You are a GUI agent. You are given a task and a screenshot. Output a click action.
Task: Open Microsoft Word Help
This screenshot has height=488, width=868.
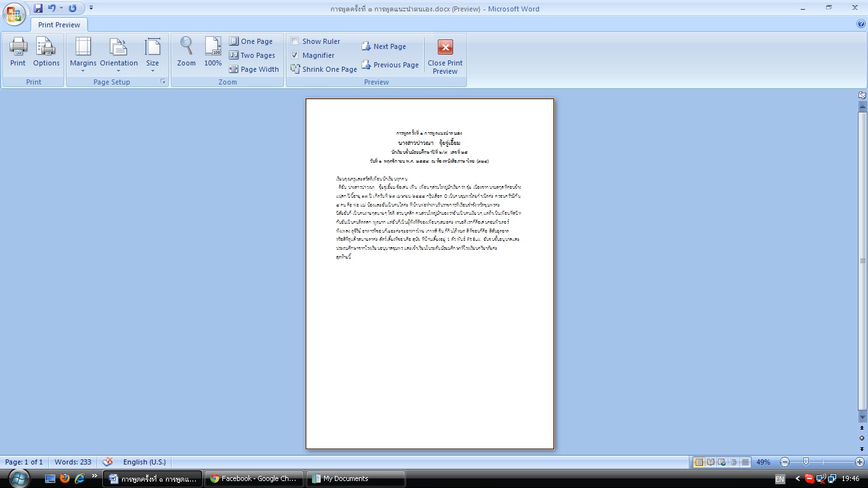pos(861,24)
